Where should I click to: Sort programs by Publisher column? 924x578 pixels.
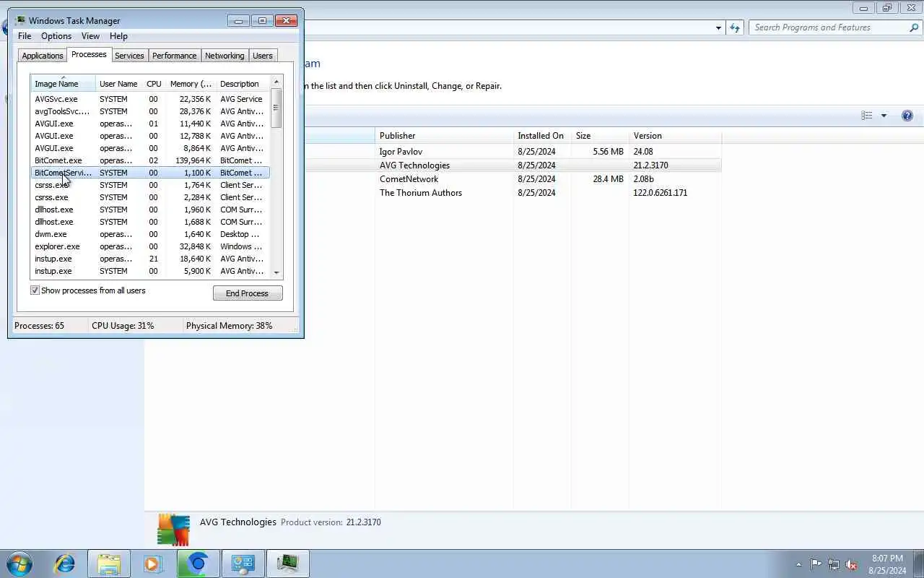[444, 136]
